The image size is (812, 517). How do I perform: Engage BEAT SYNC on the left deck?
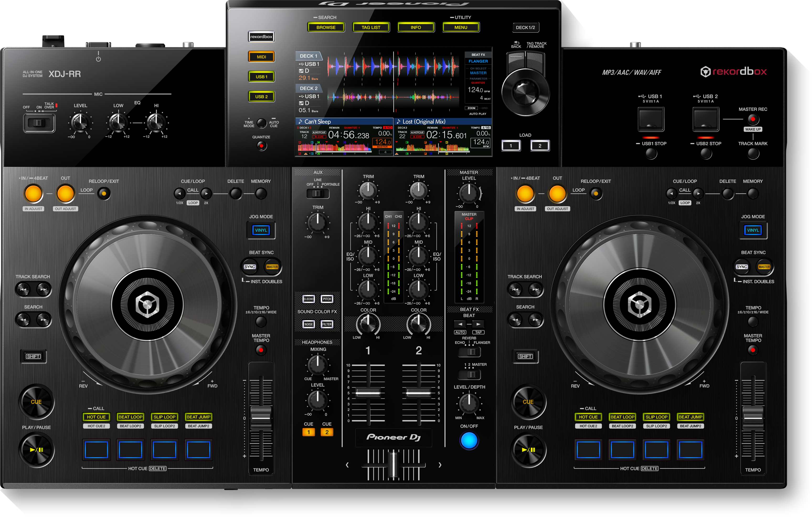click(250, 266)
